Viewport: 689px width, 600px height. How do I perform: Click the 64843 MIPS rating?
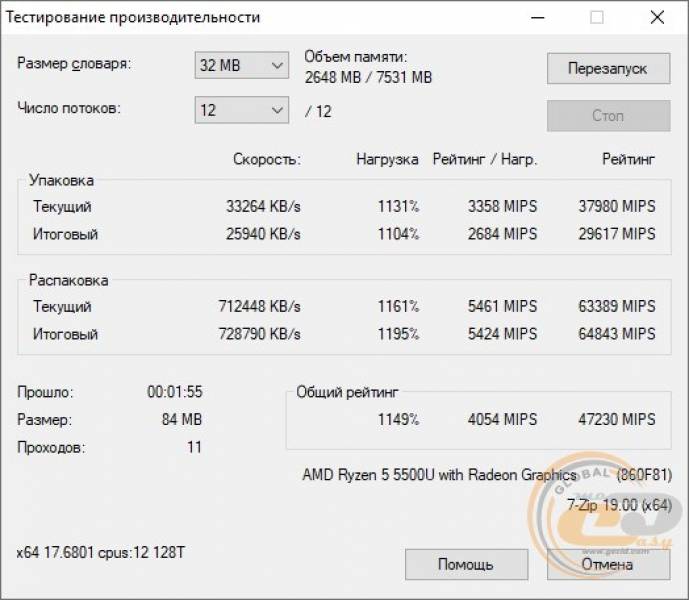(x=616, y=334)
